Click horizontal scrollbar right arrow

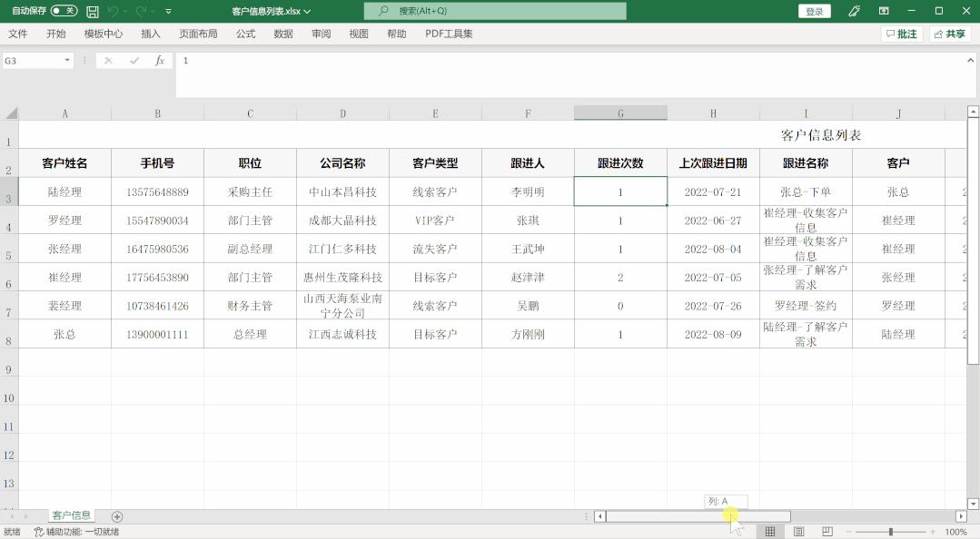(961, 516)
